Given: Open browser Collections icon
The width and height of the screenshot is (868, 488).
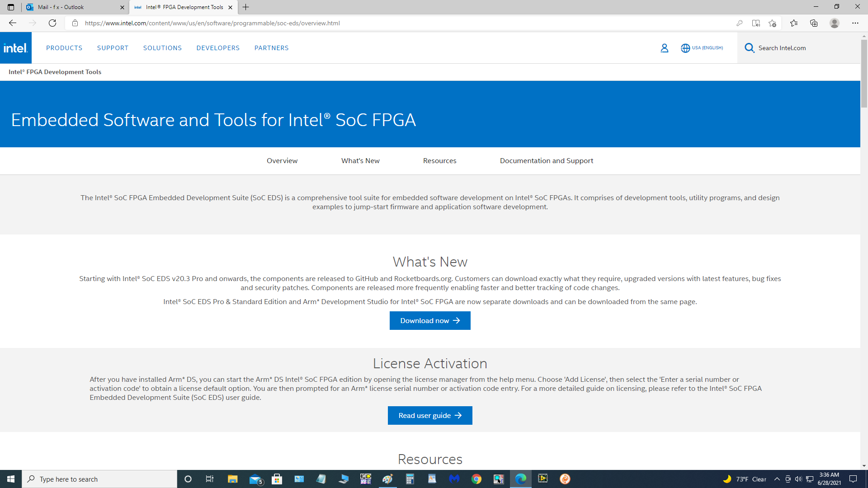Looking at the screenshot, I should point(814,23).
